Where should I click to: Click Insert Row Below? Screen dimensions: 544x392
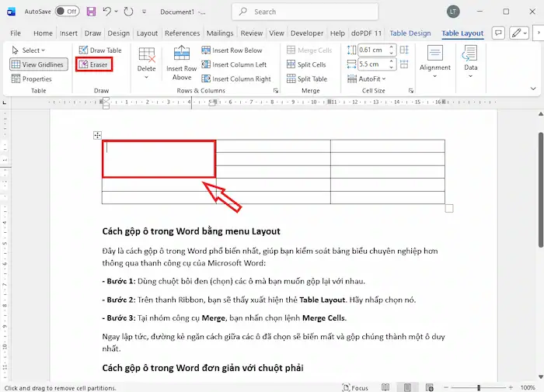232,50
